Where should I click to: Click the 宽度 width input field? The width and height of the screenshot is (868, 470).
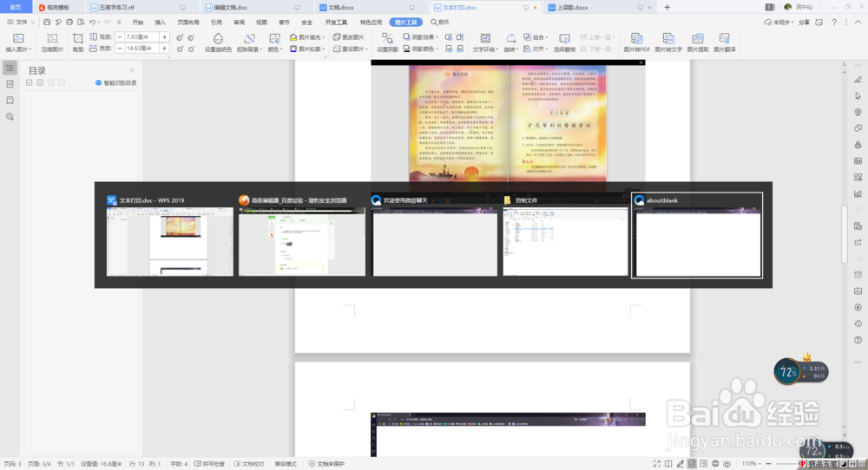141,48
